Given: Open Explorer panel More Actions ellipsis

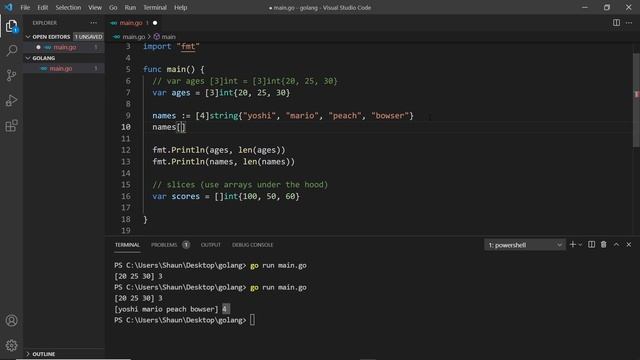Looking at the screenshot, I should click(93, 23).
